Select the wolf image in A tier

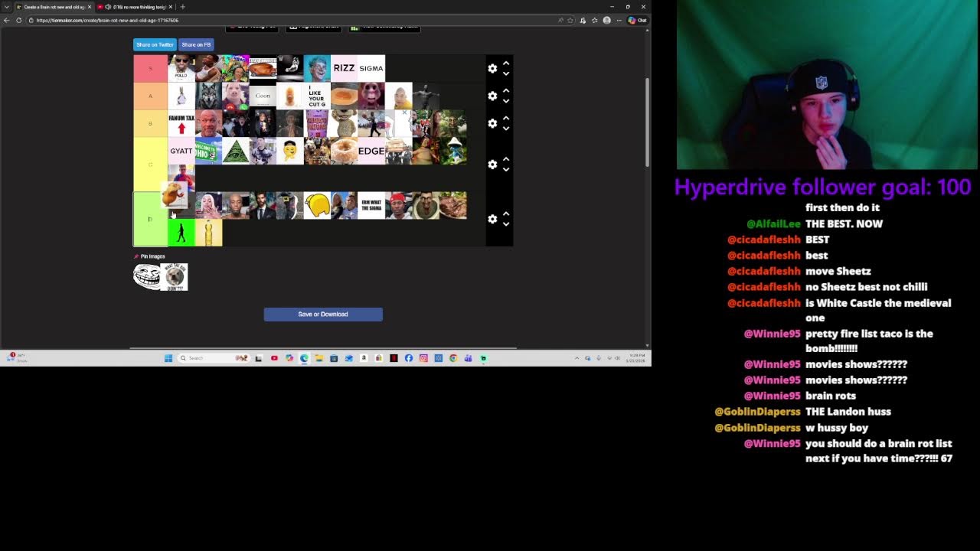(208, 96)
